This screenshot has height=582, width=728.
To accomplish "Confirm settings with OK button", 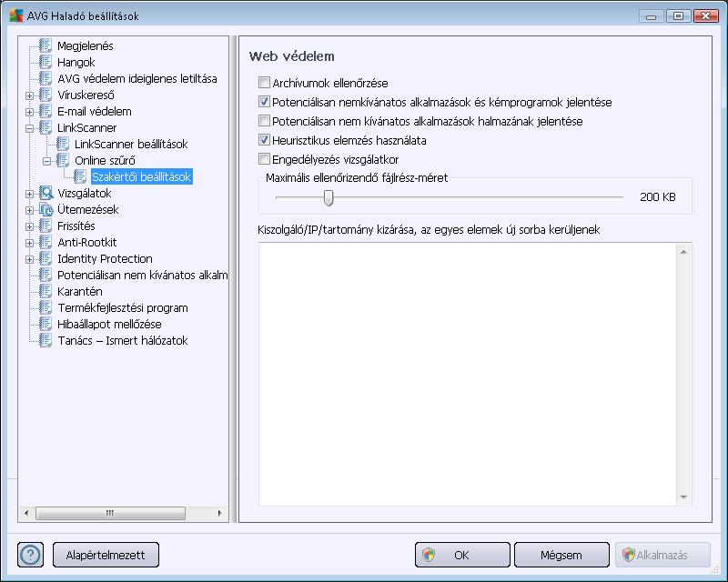I will (x=462, y=555).
